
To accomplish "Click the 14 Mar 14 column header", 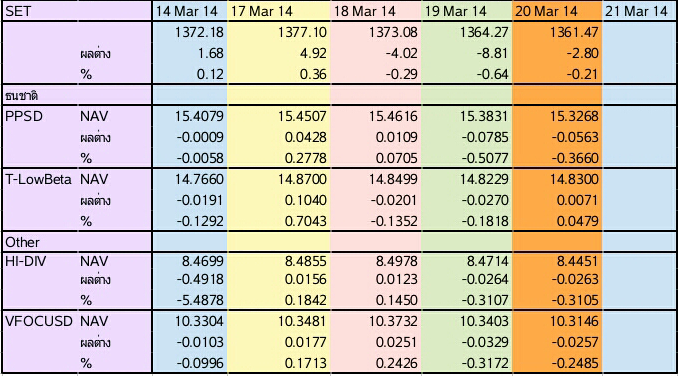I will coord(186,11).
